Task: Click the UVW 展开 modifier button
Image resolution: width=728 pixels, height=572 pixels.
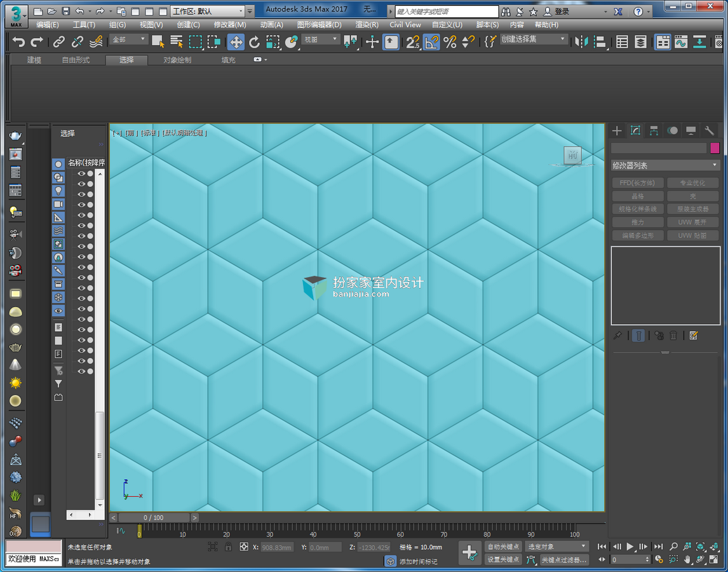Action: click(x=692, y=222)
